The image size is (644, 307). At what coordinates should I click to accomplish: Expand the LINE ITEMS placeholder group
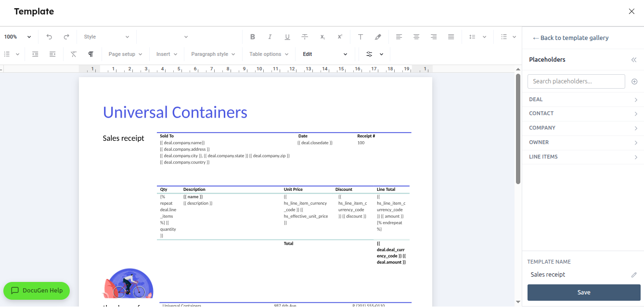(x=583, y=157)
